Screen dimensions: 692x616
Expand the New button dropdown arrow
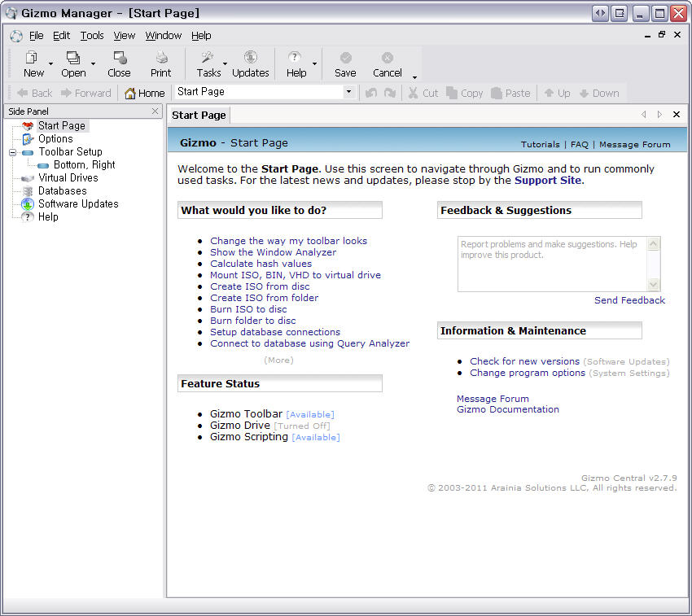[x=50, y=63]
